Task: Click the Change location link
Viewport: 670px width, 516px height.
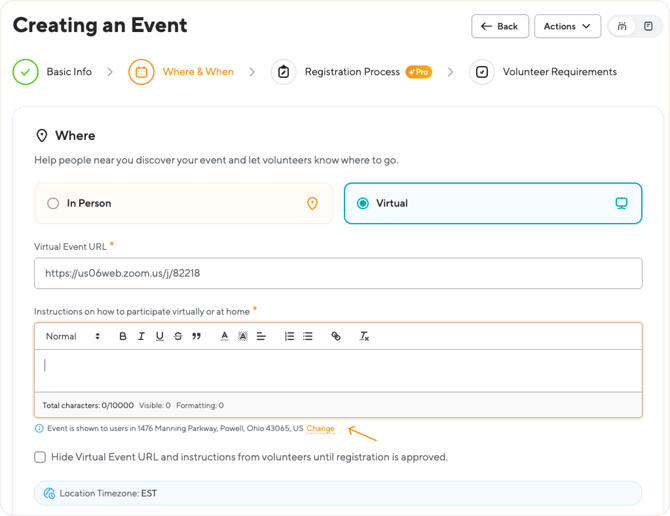Action: [320, 428]
